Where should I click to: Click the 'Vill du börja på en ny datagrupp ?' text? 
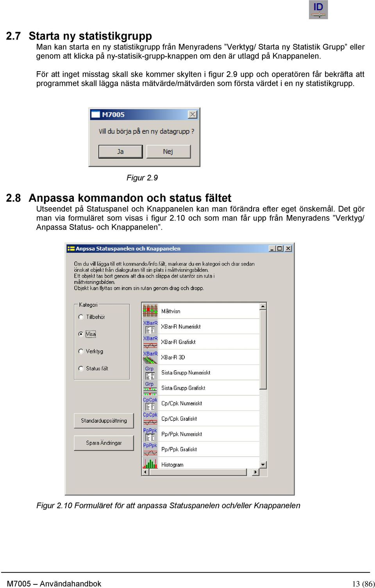pos(146,131)
